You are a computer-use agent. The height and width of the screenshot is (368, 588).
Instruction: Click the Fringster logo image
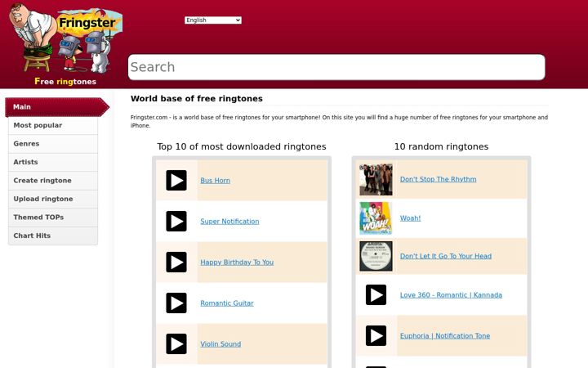pos(65,38)
